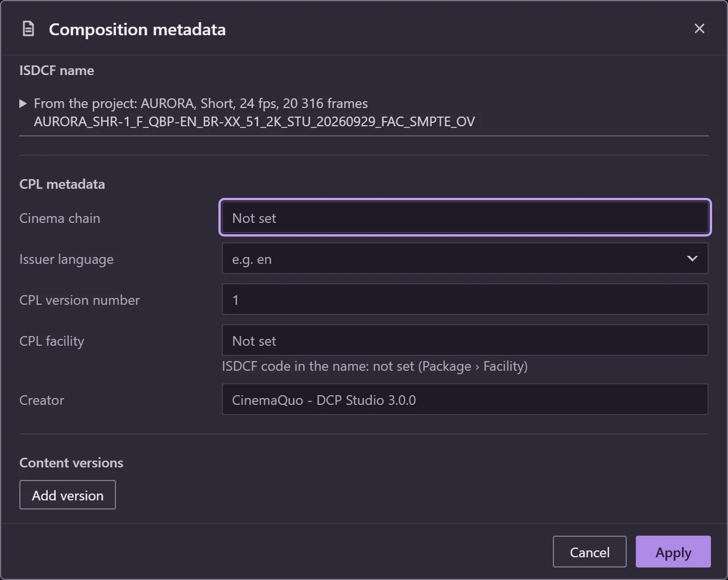
Task: Click the CPL version number field
Action: 465,299
